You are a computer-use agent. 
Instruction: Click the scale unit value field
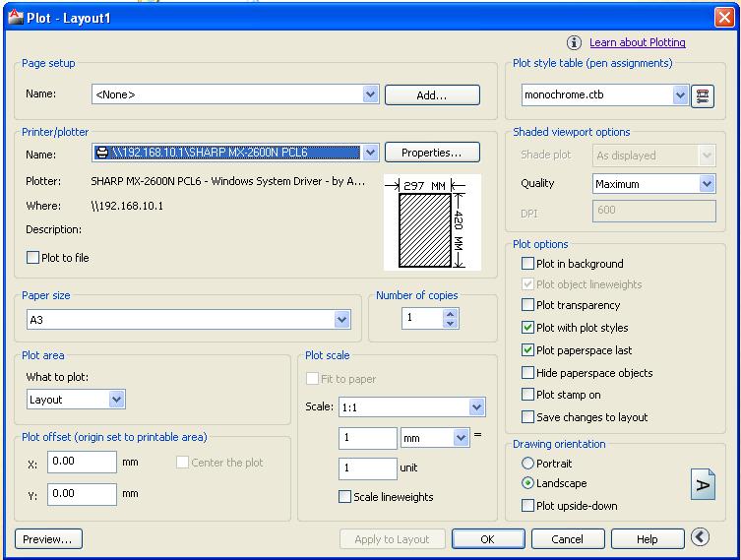pos(368,468)
